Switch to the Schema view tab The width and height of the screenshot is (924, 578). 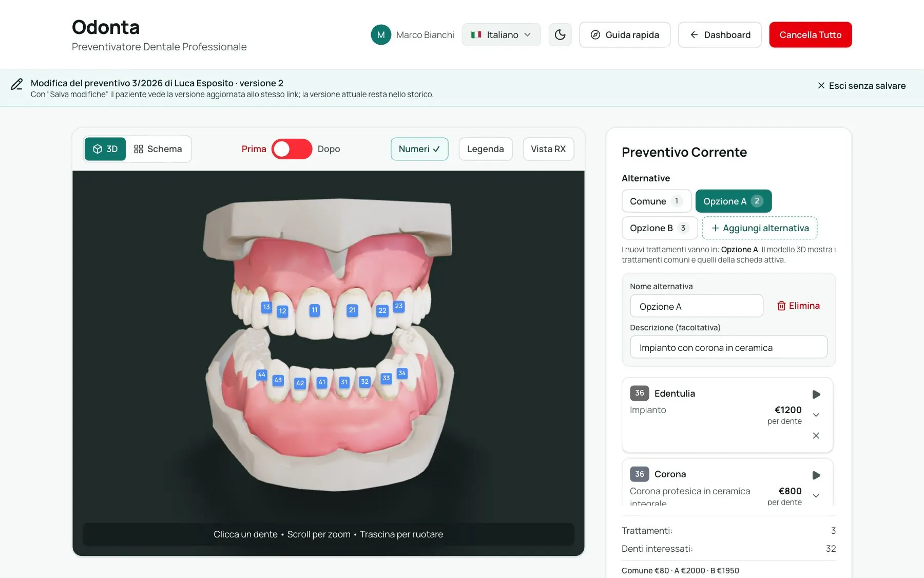pyautogui.click(x=158, y=149)
